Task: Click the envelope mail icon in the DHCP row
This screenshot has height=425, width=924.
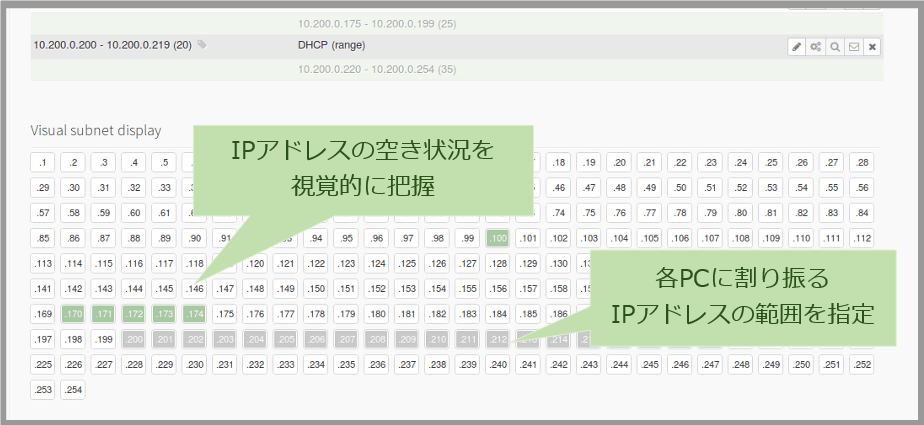Action: pyautogui.click(x=853, y=46)
